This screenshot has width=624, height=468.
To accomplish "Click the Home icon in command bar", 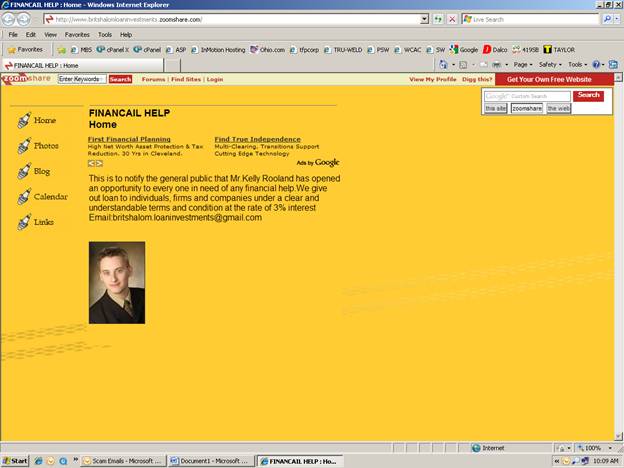I will coord(445,64).
